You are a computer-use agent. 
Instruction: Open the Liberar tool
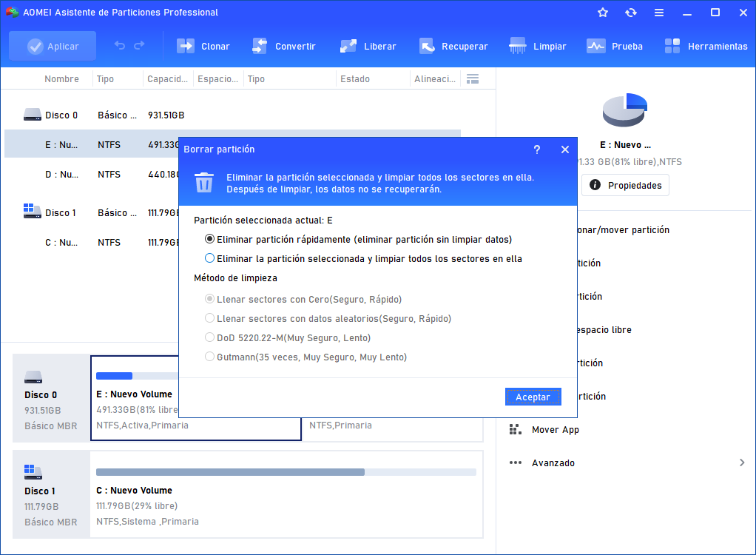click(368, 47)
